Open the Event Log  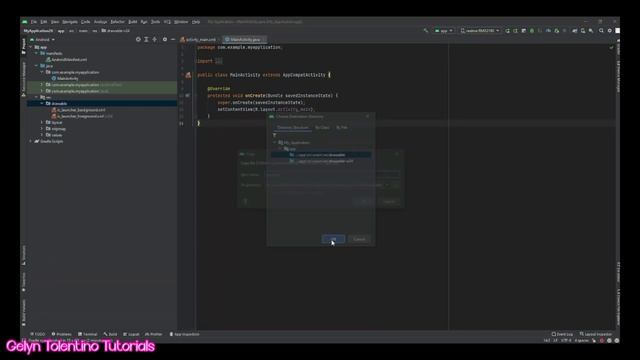point(562,334)
